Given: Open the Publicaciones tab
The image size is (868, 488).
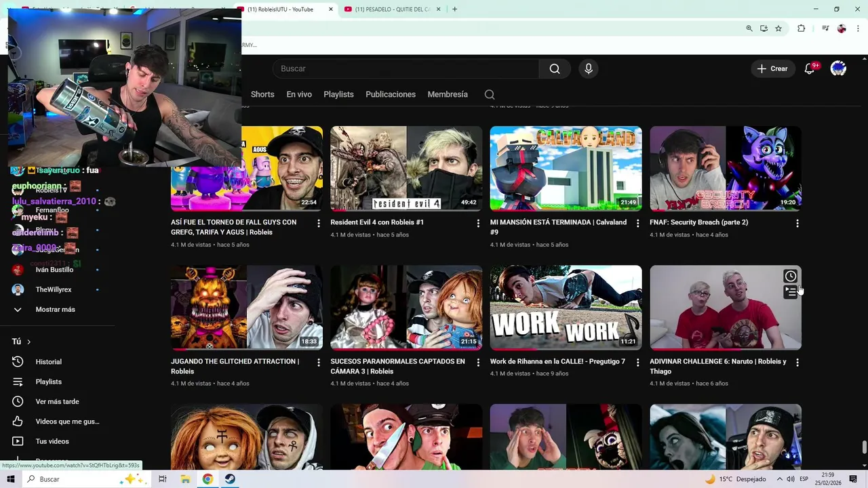Looking at the screenshot, I should coord(391,94).
